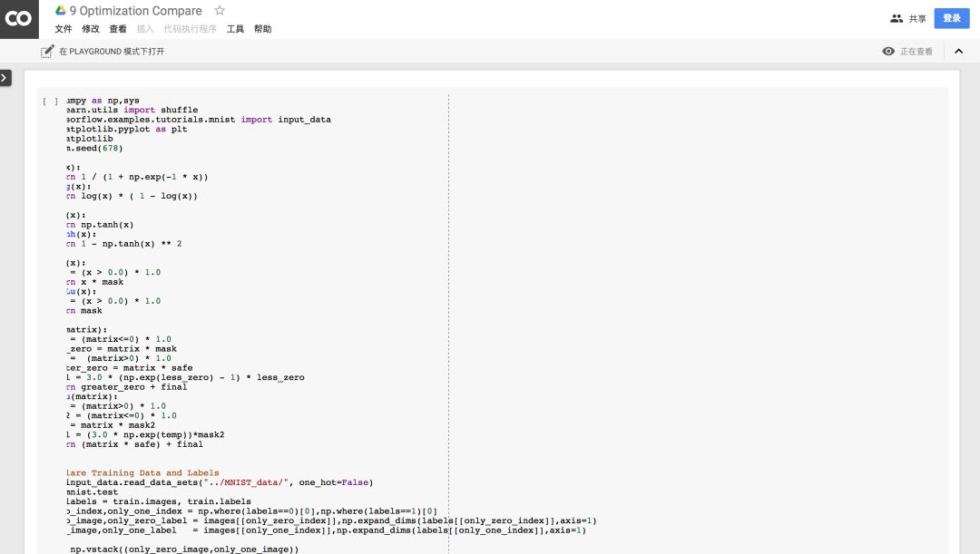Click the 'train.images, train.labels' line
The image size is (980, 554).
point(159,501)
